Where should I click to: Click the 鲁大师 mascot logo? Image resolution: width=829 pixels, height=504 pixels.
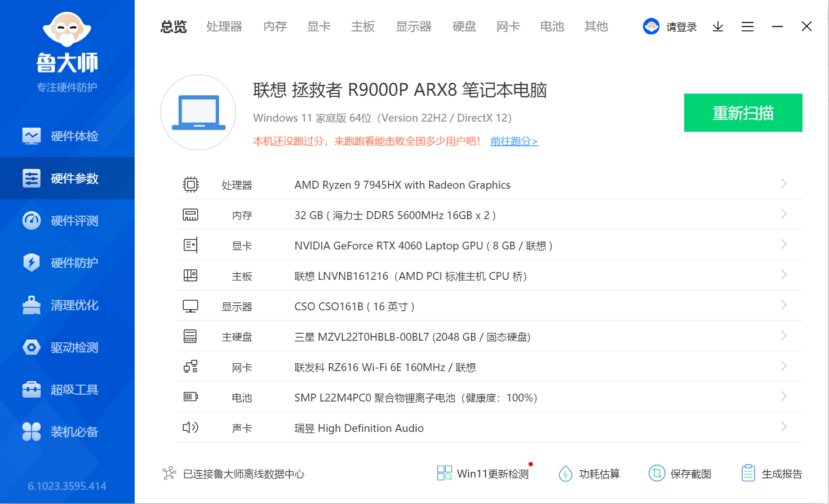click(67, 29)
